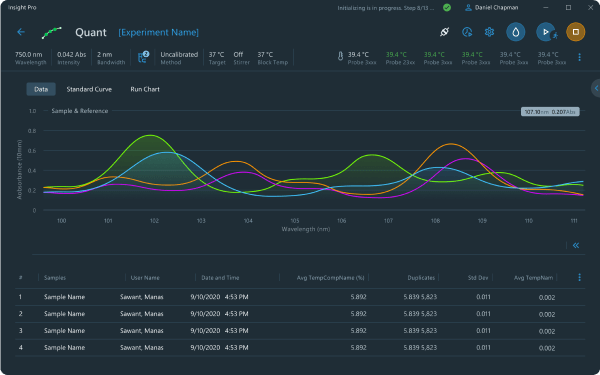Click the date 9/10/2020 in row 2
Image resolution: width=600 pixels, height=375 pixels.
coord(205,314)
